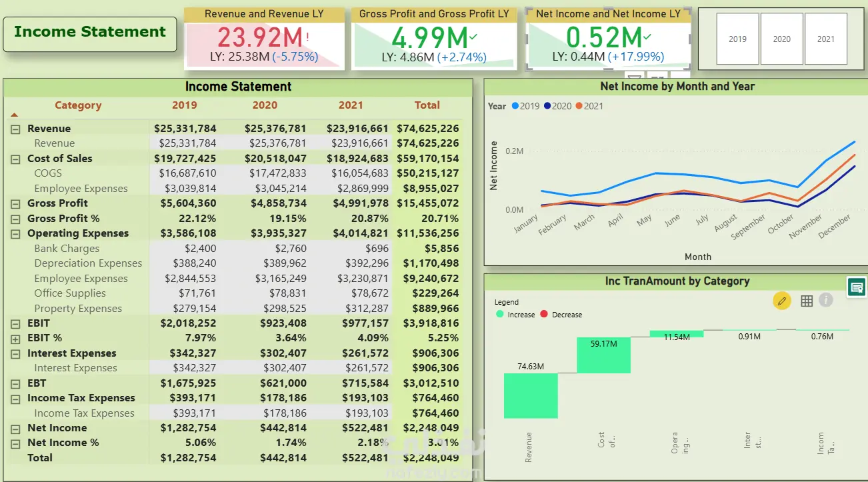Click the green certificate icon
Screen dimensions: 868x482
[857, 287]
